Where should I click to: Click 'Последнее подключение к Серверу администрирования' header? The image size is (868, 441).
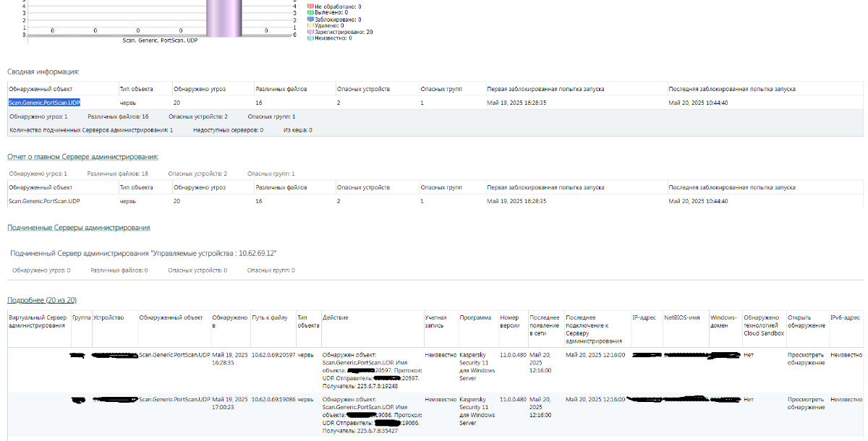pos(594,330)
